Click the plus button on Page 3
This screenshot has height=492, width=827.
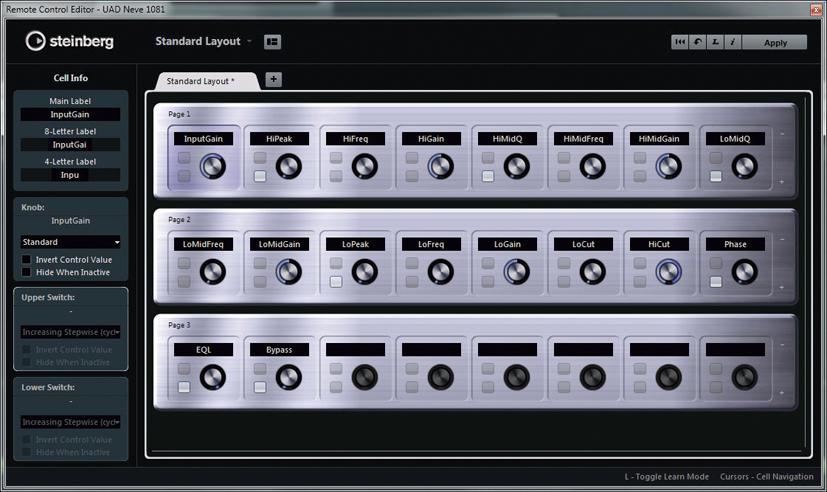pyautogui.click(x=782, y=392)
